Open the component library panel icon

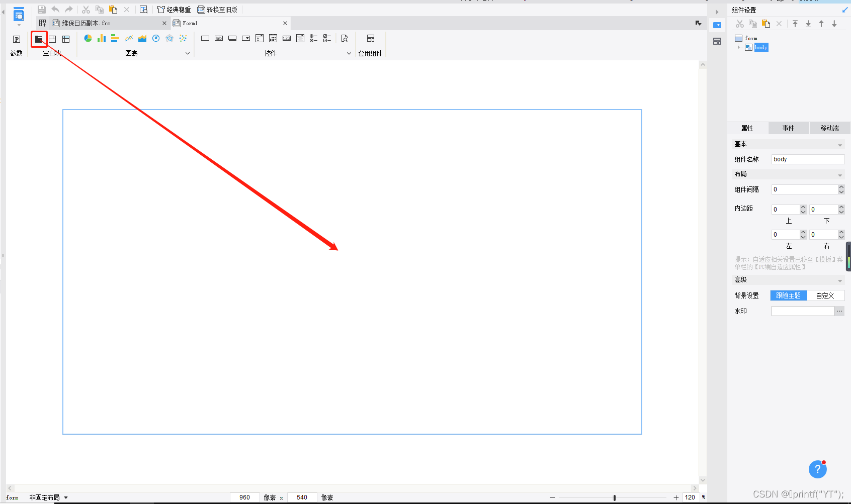coord(717,41)
